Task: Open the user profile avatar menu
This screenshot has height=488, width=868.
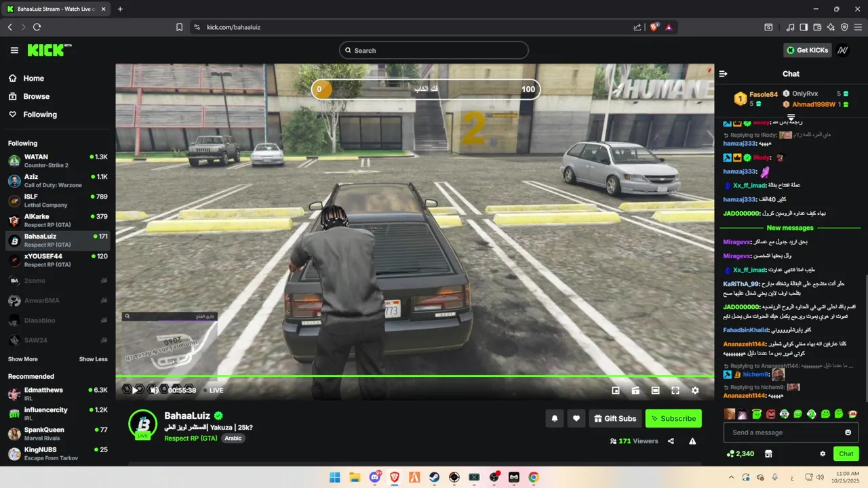Action: pyautogui.click(x=842, y=50)
